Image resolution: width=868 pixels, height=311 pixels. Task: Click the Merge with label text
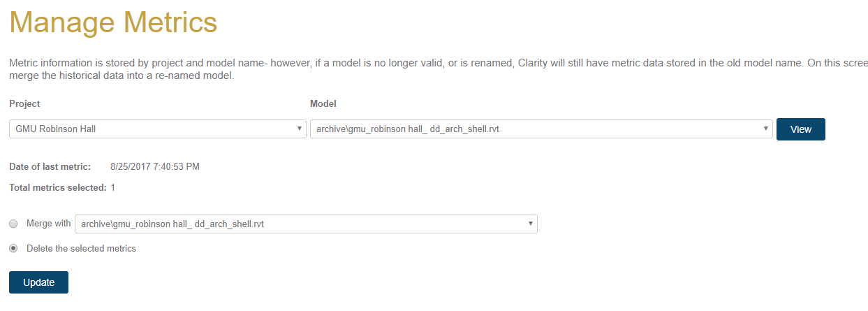click(48, 224)
